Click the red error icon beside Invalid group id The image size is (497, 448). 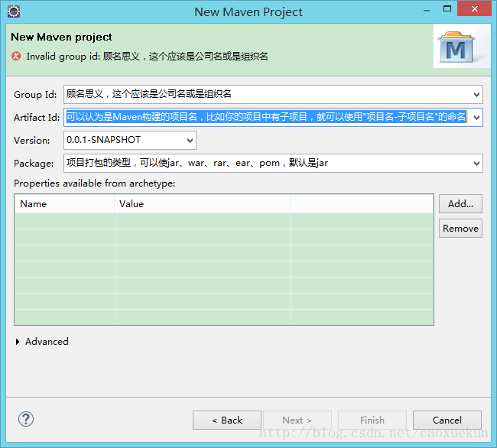[x=16, y=56]
